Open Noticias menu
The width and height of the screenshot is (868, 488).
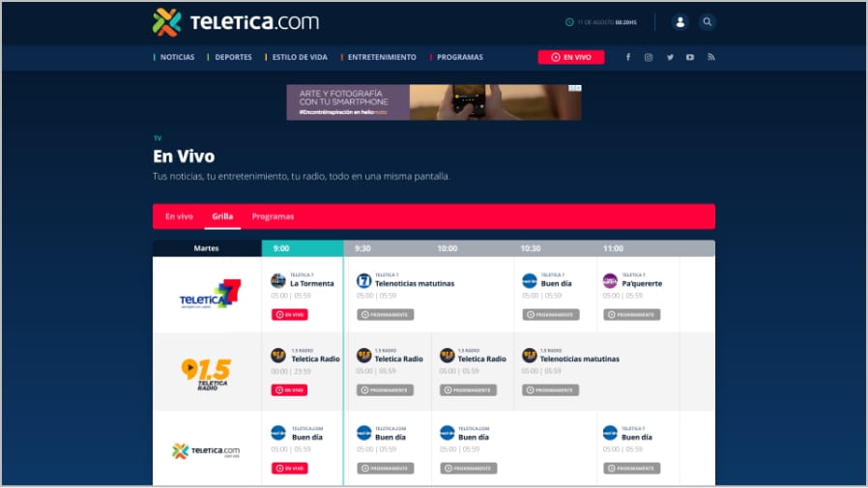(x=177, y=57)
